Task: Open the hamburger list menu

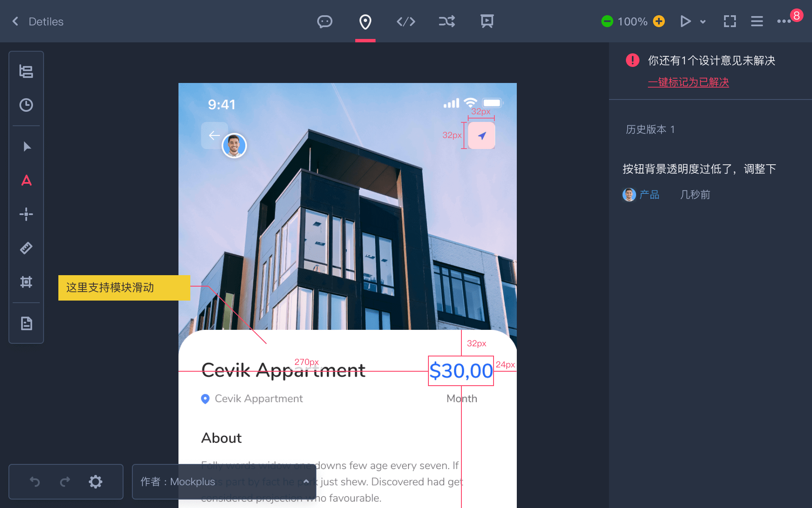Action: (757, 21)
